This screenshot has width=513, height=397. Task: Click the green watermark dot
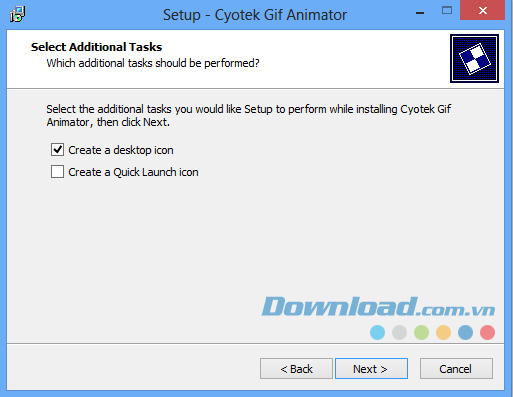421,332
